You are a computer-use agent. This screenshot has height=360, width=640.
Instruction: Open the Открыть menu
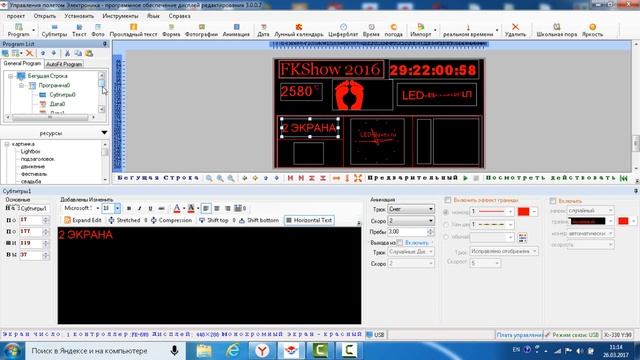[45, 16]
